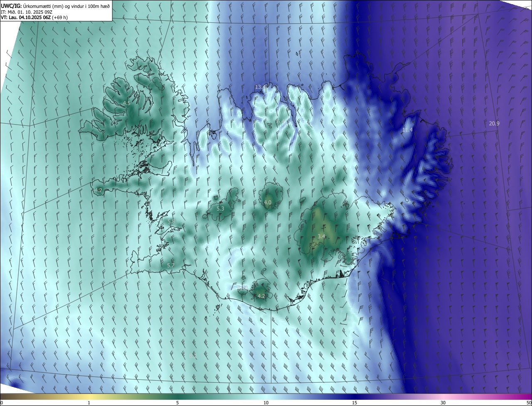532x406 pixels.
Task: Click the 50 tick label on the color scale
Action: (x=529, y=403)
